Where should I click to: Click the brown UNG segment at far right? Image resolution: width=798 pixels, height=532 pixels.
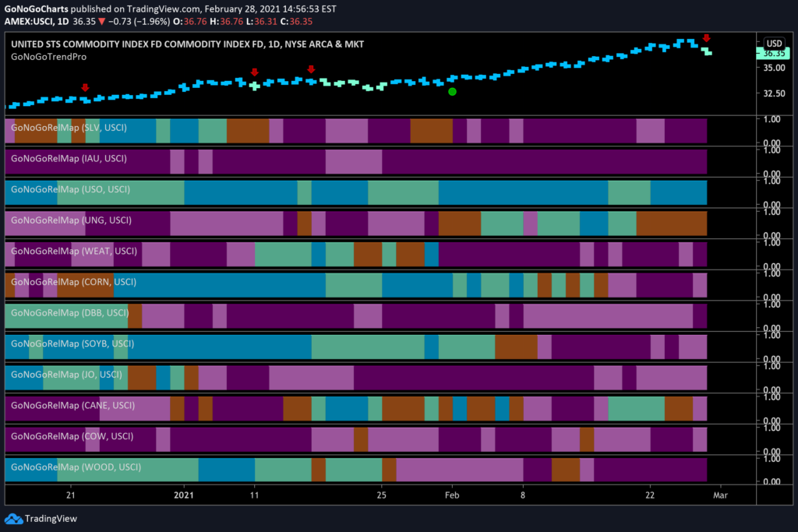pos(671,224)
